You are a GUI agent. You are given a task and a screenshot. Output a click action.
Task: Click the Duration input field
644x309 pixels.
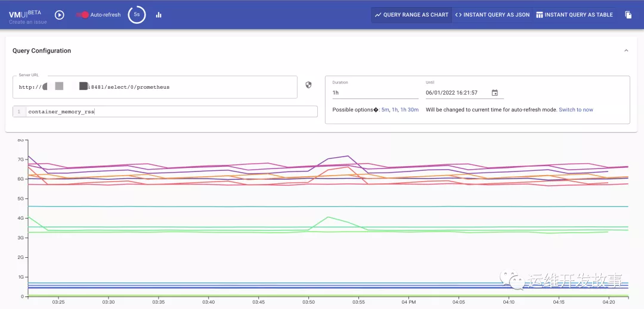[375, 93]
